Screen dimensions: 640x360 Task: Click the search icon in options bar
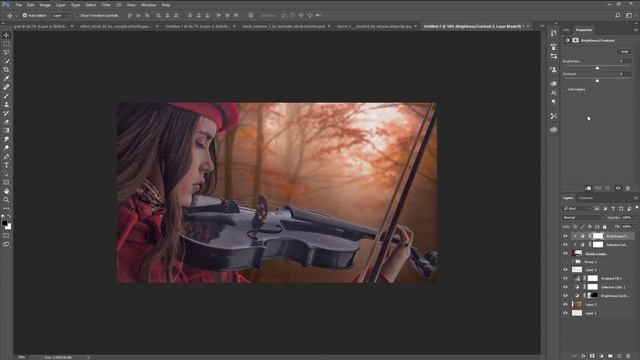[x=618, y=16]
